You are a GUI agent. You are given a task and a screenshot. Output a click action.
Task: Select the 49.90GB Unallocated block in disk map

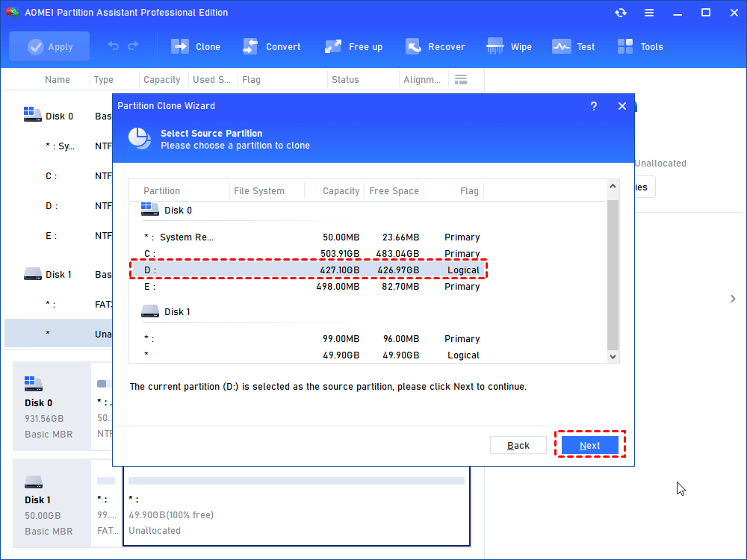click(x=297, y=507)
